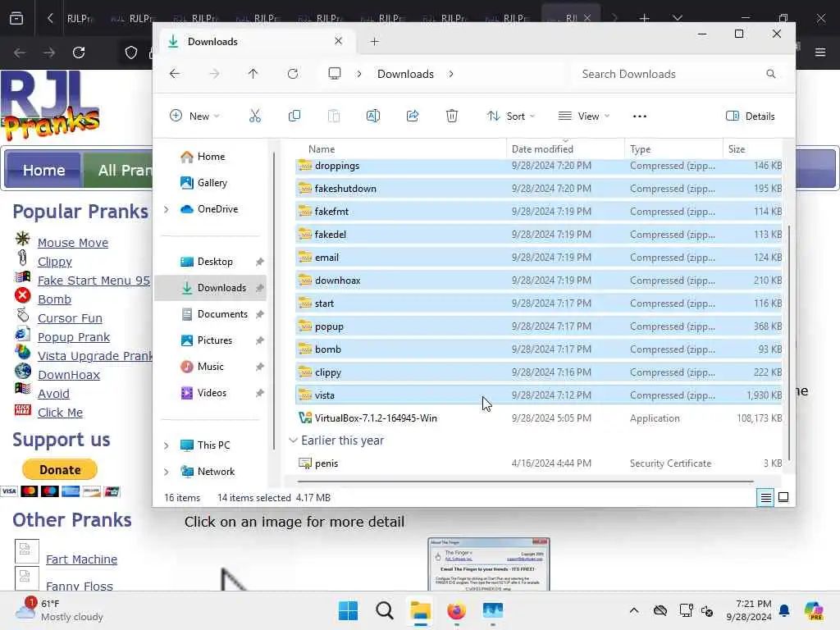Viewport: 840px width, 630px height.
Task: Open the Firefox hamburger menu
Action: 820,52
